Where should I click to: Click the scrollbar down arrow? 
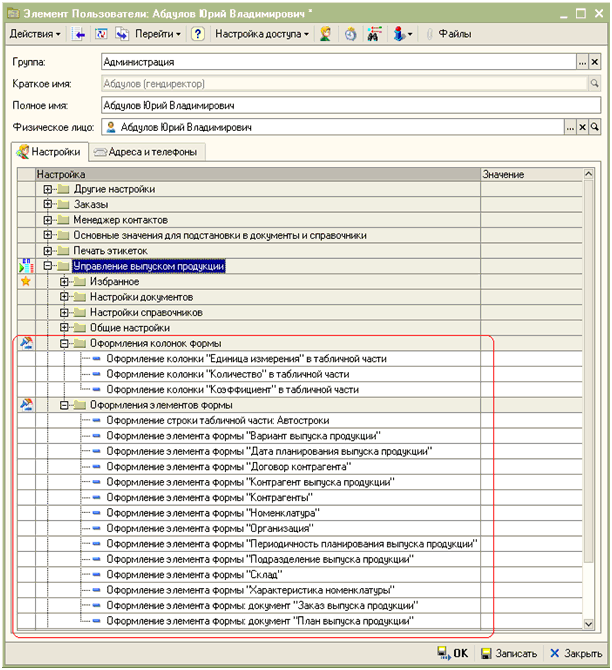tap(588, 624)
